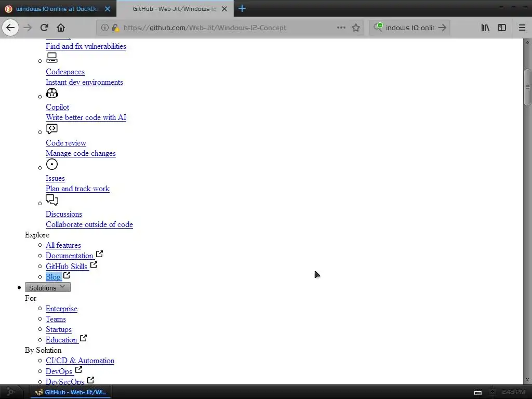Click external link icon beside Education

click(x=83, y=338)
